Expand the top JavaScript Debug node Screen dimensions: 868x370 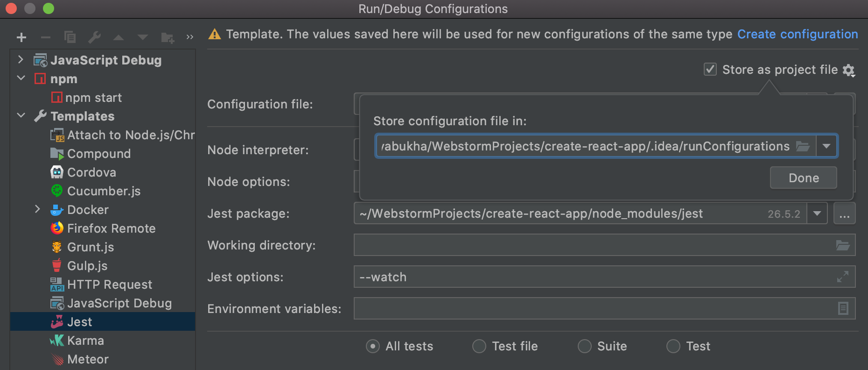21,60
